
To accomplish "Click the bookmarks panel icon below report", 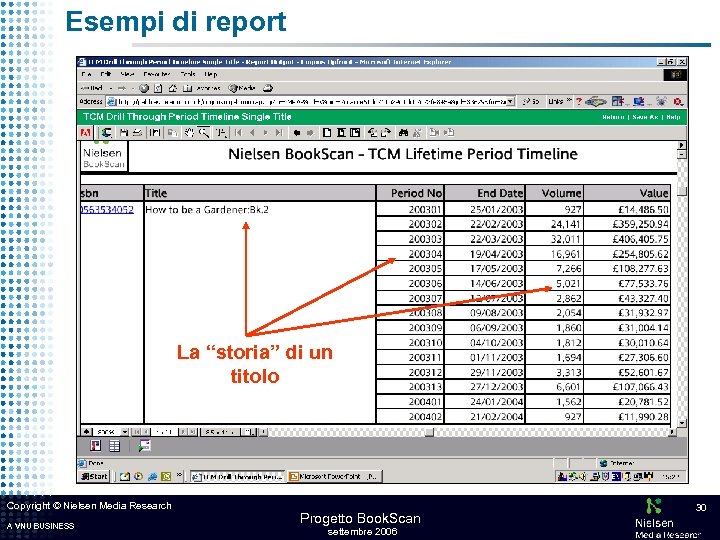I will point(96,445).
